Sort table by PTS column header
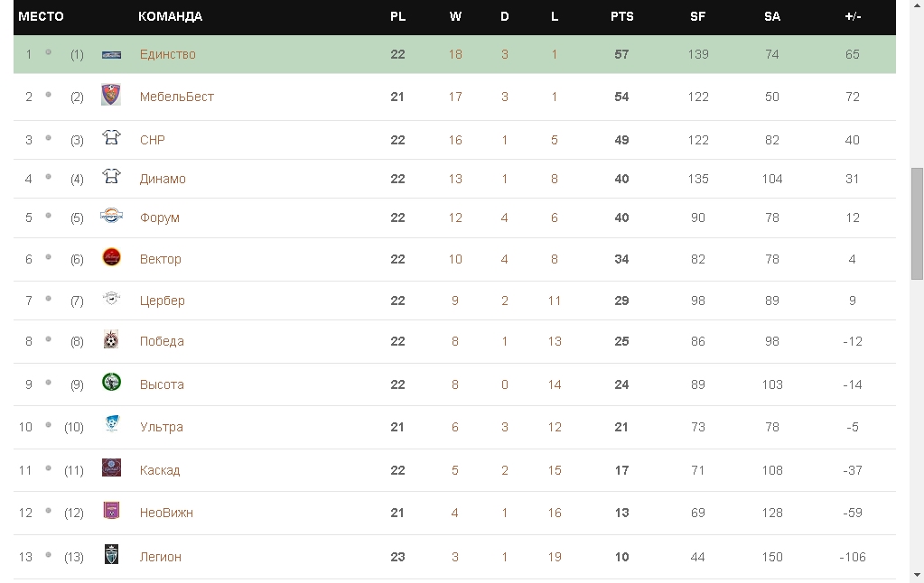Screen dimensions: 924x583 click(621, 16)
